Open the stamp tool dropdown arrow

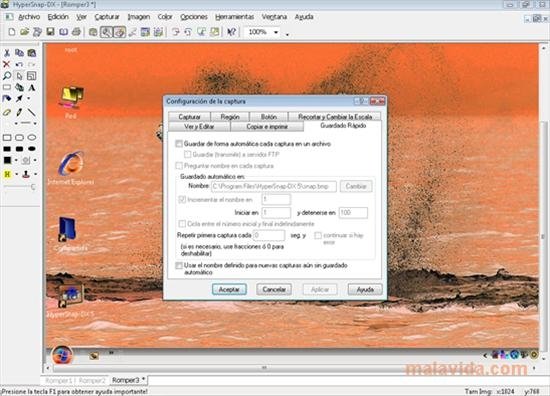pyautogui.click(x=35, y=174)
